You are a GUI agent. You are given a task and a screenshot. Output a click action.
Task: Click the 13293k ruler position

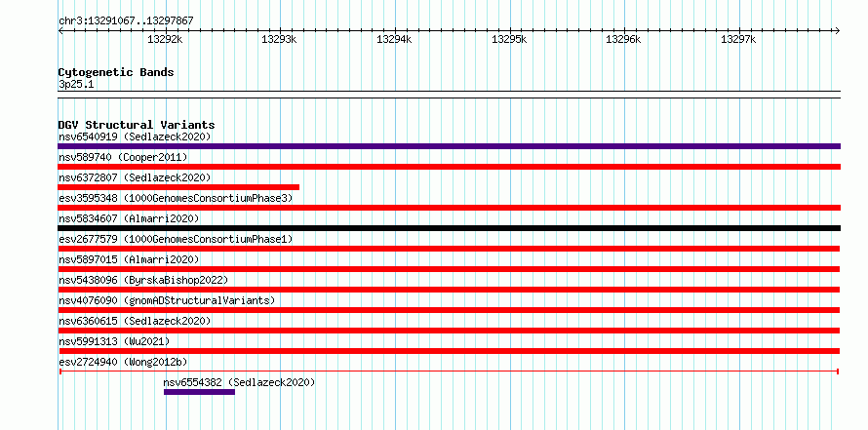click(x=280, y=39)
